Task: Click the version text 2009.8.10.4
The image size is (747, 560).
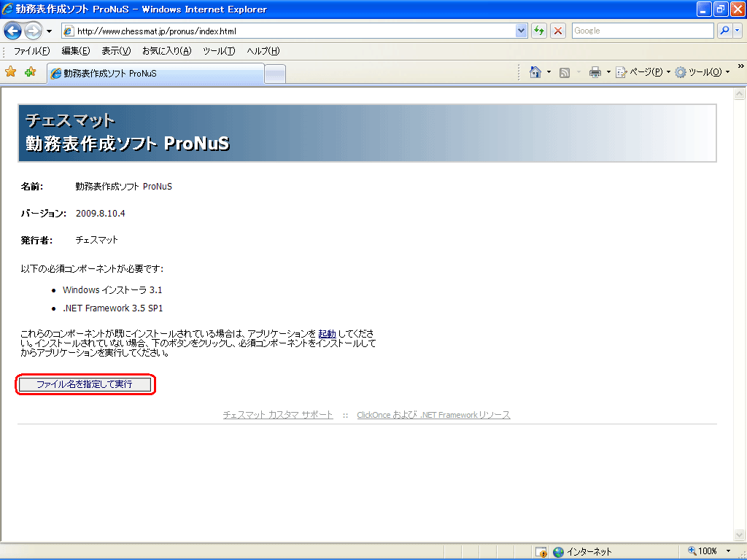Action: click(100, 214)
